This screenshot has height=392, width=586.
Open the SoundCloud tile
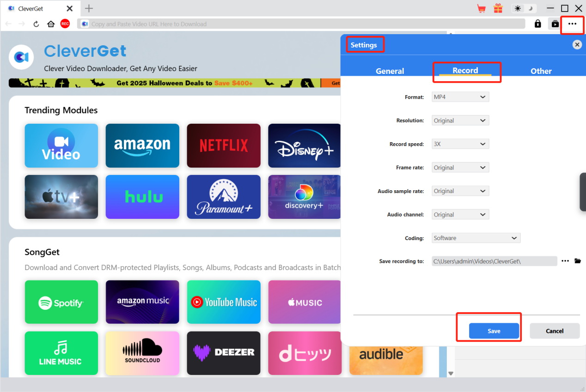tap(142, 353)
